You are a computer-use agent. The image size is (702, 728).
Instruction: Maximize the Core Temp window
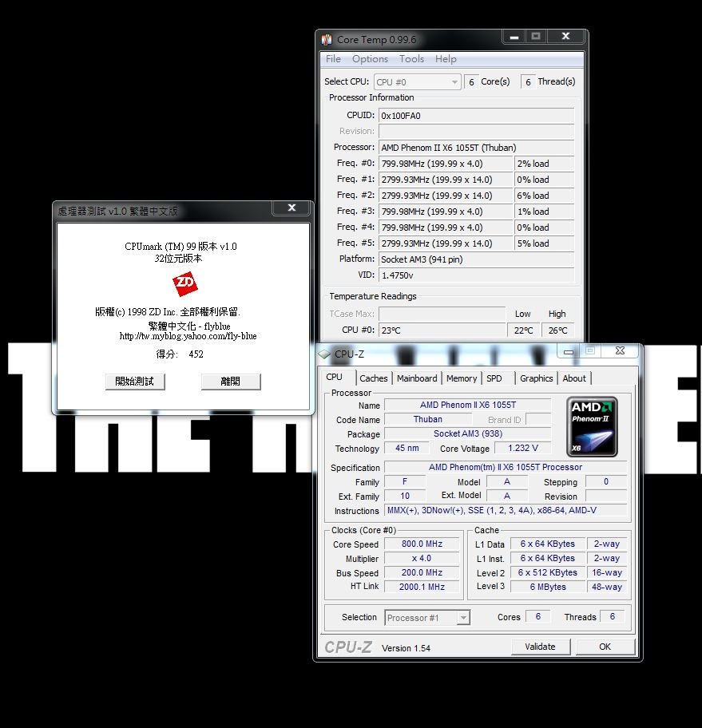[x=536, y=37]
